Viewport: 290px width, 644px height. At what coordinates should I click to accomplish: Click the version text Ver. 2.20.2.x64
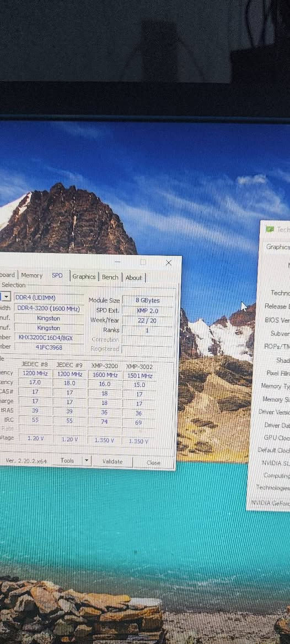click(26, 461)
